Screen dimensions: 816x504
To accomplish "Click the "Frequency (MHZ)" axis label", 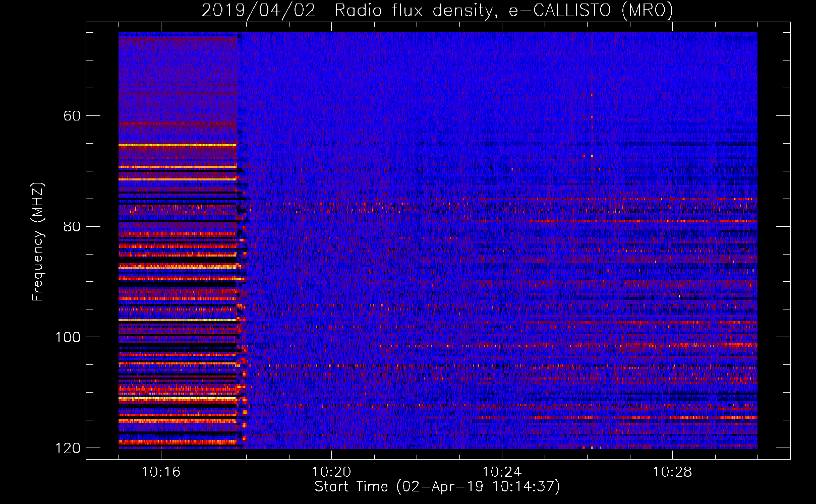I will point(38,241).
